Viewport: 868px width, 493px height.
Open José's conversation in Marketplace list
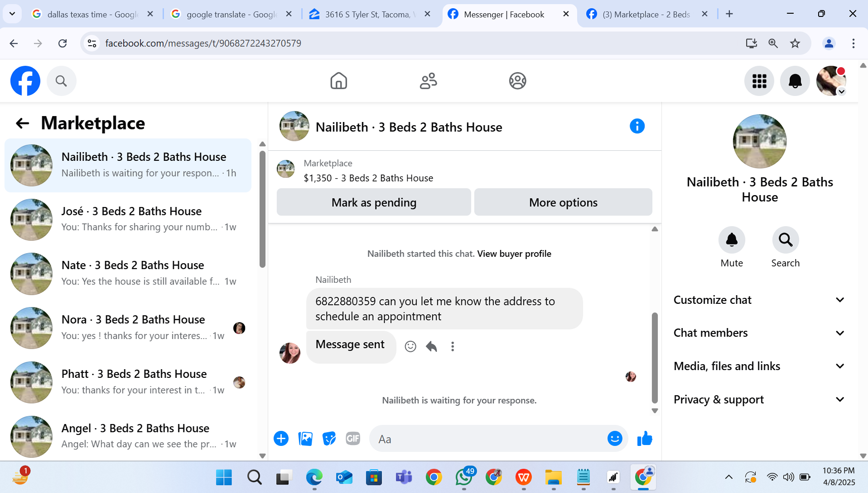(128, 219)
